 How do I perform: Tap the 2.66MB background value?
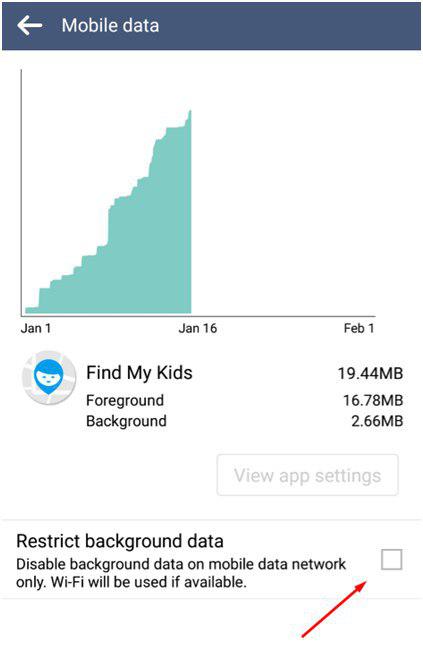coord(377,421)
